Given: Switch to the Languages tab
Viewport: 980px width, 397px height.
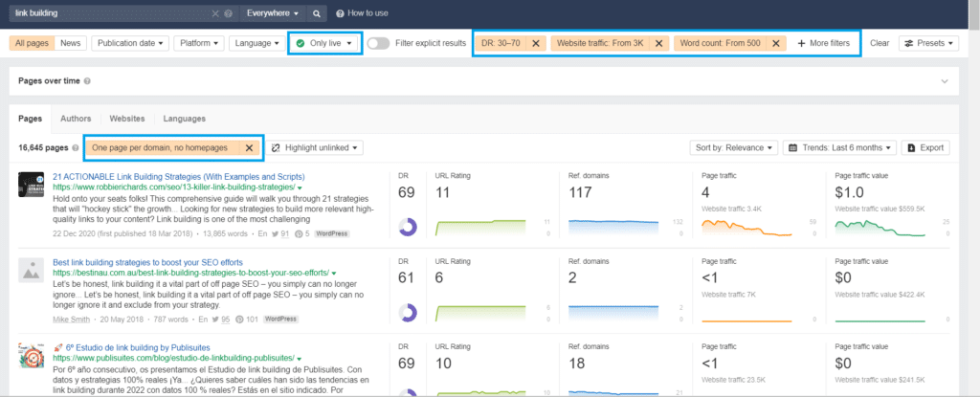Looking at the screenshot, I should click(185, 119).
